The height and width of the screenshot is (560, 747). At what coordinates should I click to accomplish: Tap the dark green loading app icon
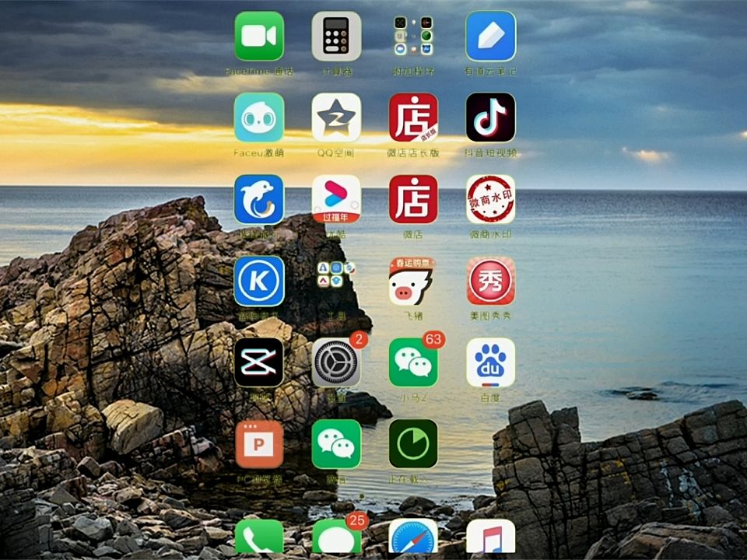[x=413, y=444]
